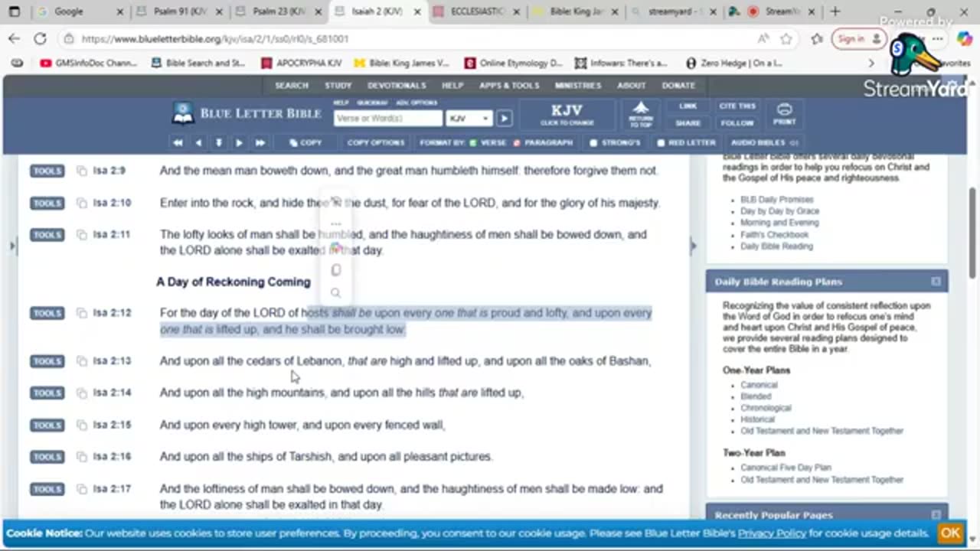Click the Share button
980x551 pixels.
pos(688,123)
